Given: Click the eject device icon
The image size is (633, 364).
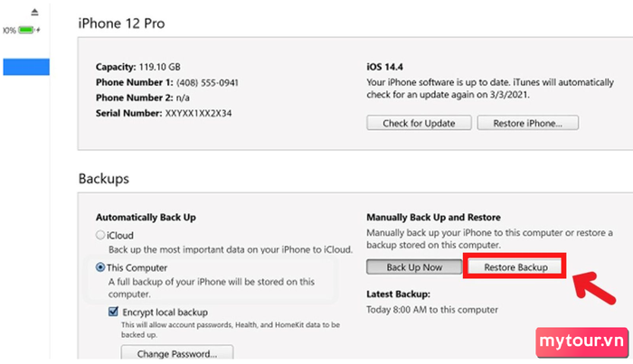Looking at the screenshot, I should point(34,12).
